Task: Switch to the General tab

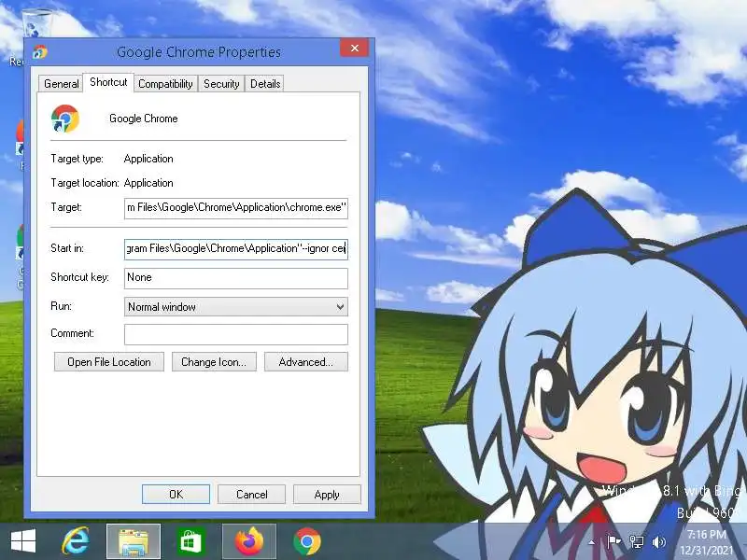Action: [61, 84]
